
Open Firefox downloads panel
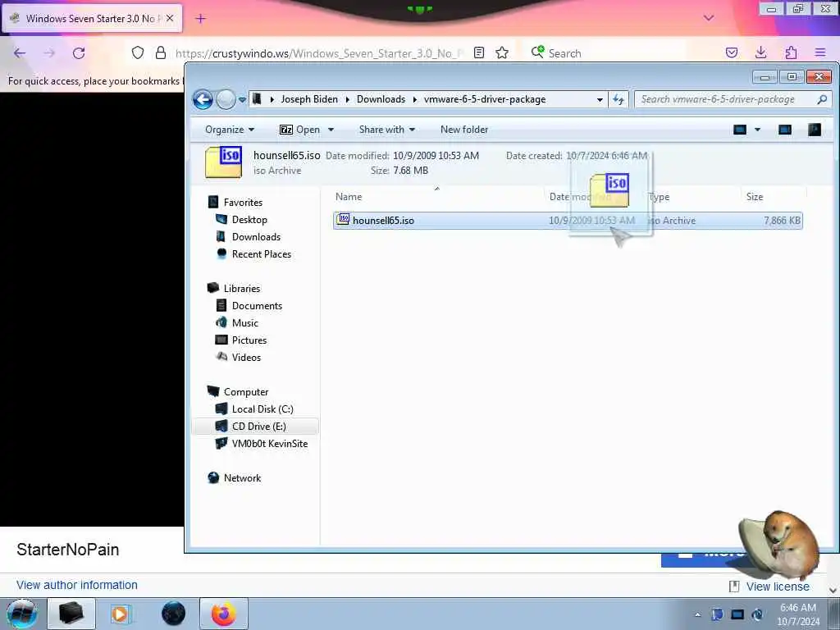point(760,53)
